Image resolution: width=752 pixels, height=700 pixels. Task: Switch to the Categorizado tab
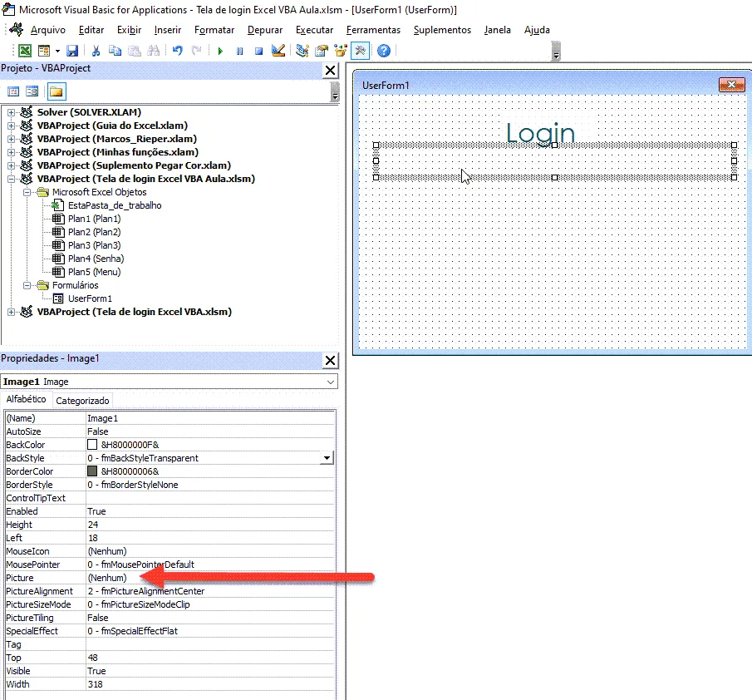[82, 401]
